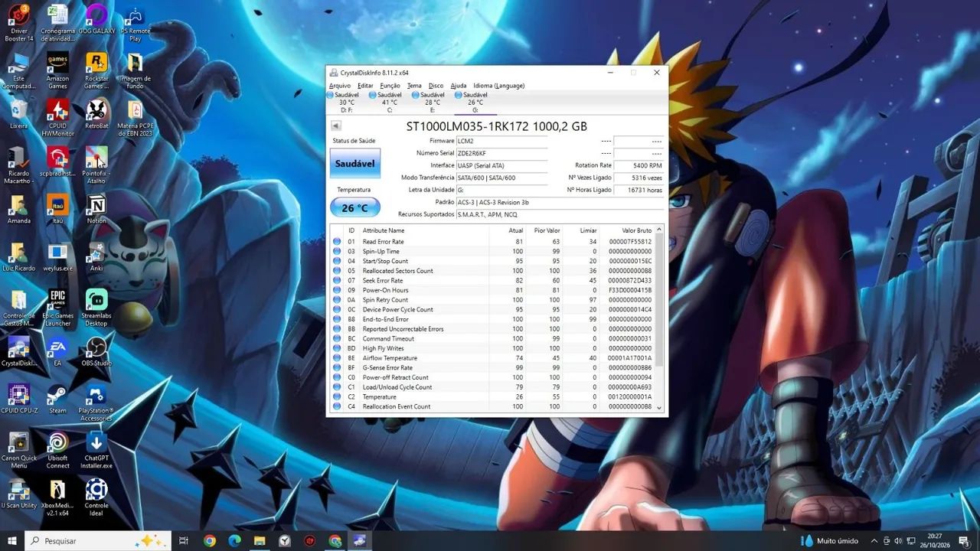980x551 pixels.
Task: Open the volume control in system tray
Action: click(x=898, y=541)
